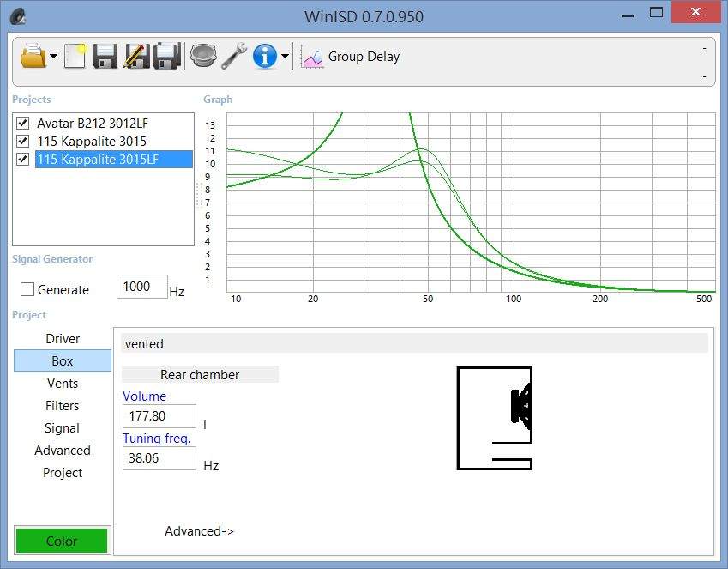This screenshot has height=569, width=728.
Task: Open the Signal tab
Action: (x=63, y=427)
